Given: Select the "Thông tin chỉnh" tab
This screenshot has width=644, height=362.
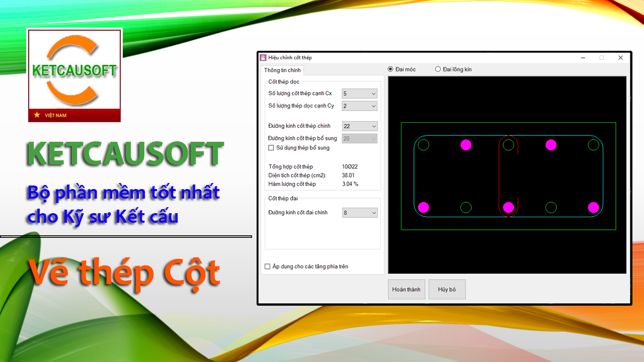Looking at the screenshot, I should 282,70.
